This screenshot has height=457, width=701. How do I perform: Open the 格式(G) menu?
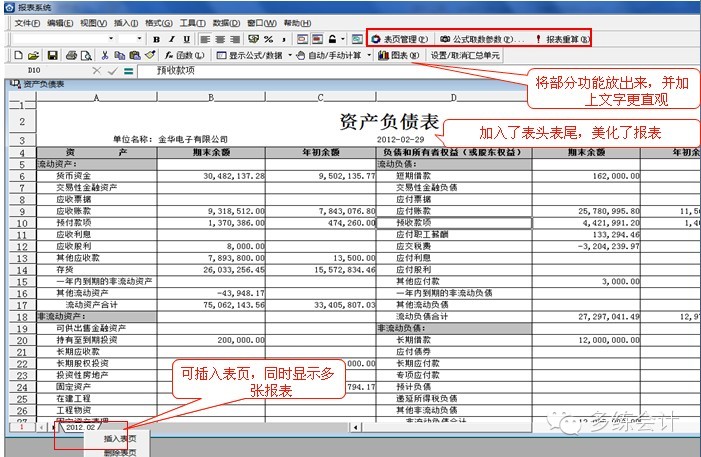[x=159, y=23]
